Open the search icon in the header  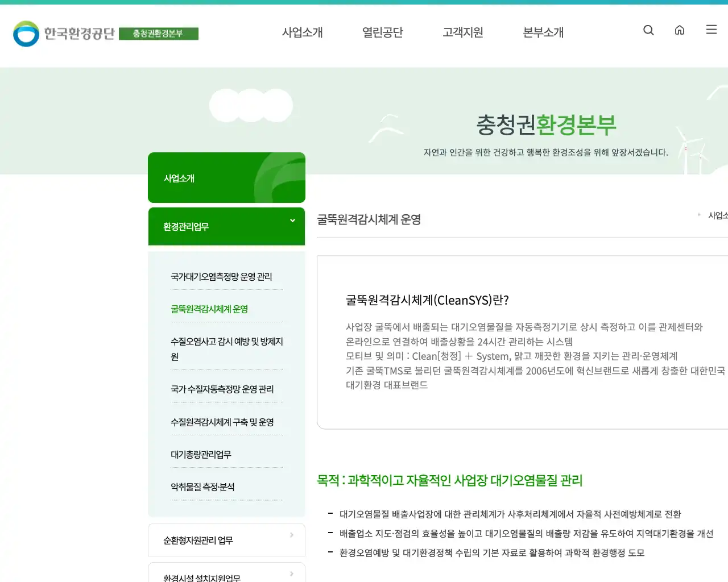coord(648,30)
